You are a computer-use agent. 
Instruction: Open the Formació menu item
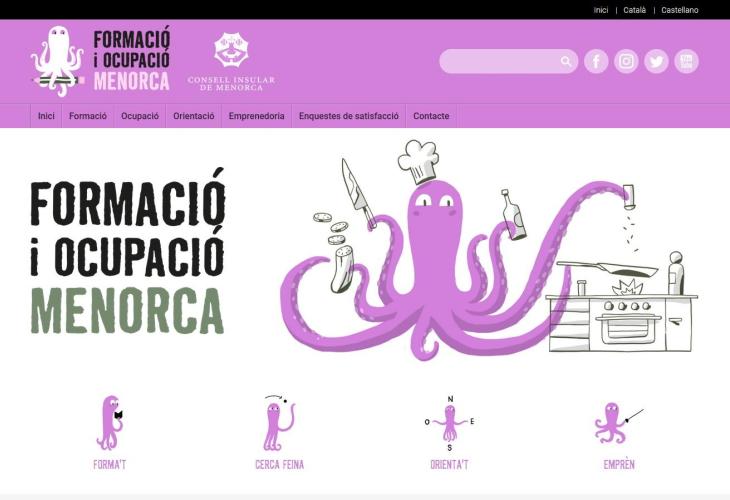88,116
